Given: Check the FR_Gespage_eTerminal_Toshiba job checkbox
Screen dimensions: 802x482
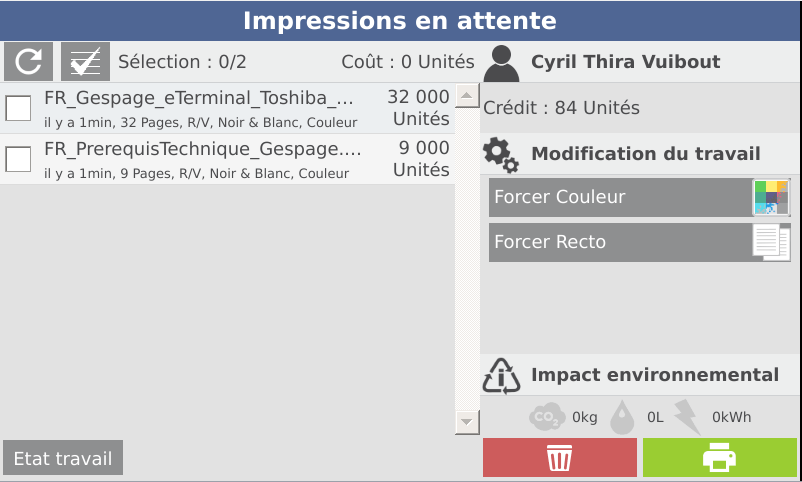Looking at the screenshot, I should coord(18,108).
